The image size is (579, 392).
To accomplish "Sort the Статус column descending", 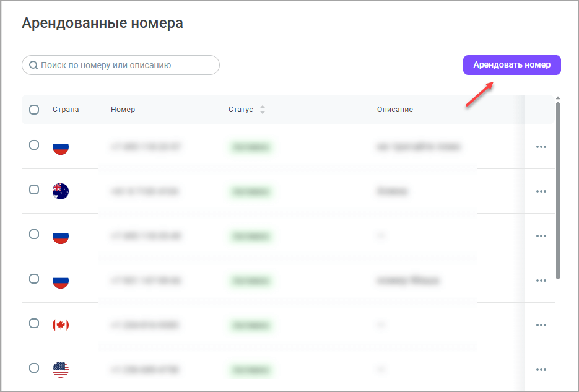I will tap(263, 112).
